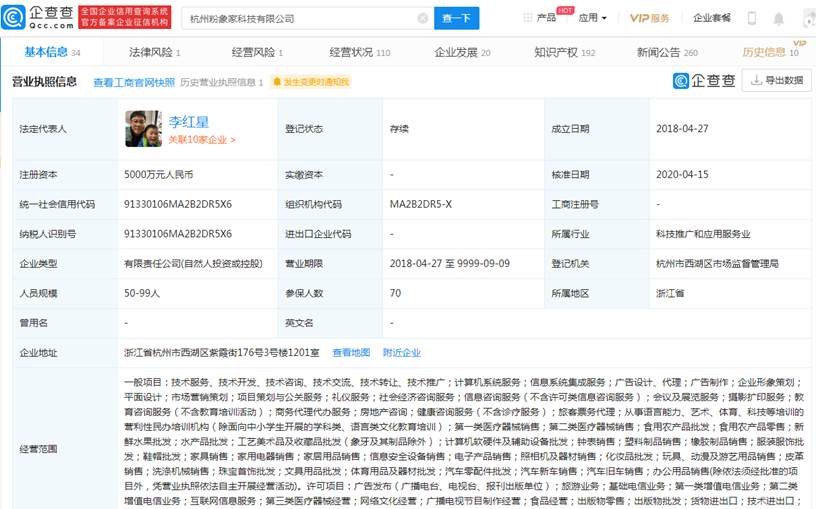Open 历史营业执照信息 link
Image resolution: width=816 pixels, height=509 pixels.
tap(222, 82)
